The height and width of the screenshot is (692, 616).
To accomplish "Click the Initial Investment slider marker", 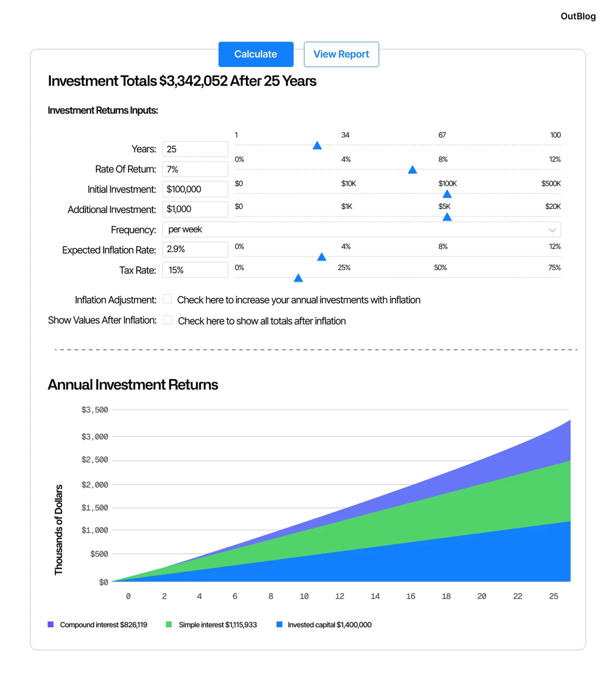I will (447, 194).
